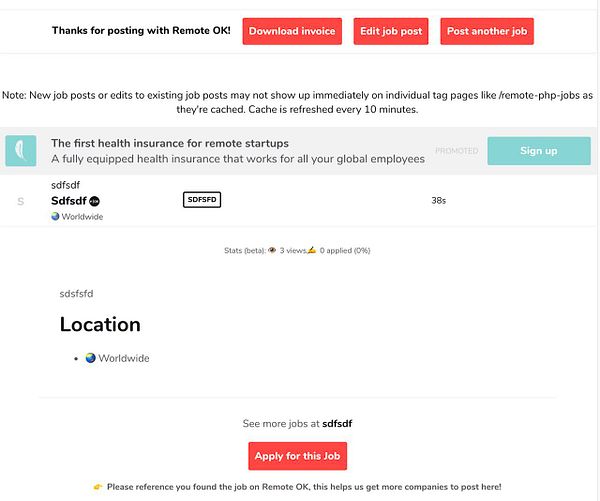Click the verified badge next to Sdfsdf title
Screen dimensions: 600x501
94,201
